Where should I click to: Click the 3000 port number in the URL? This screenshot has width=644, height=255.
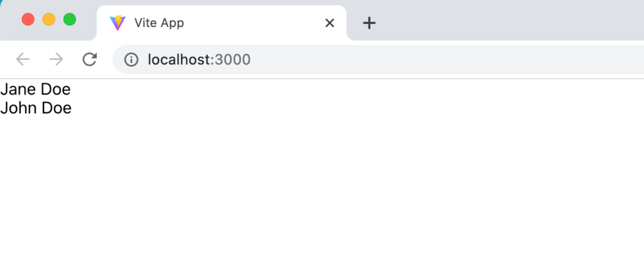point(233,60)
